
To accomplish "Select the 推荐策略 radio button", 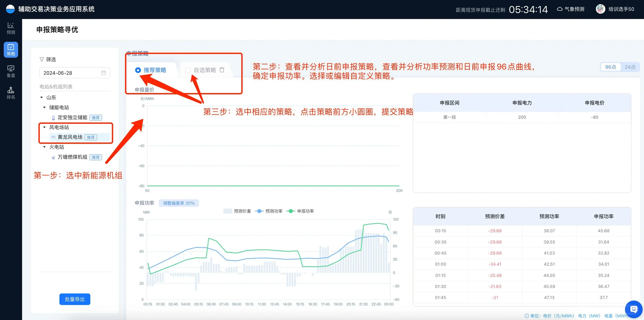I will click(138, 70).
